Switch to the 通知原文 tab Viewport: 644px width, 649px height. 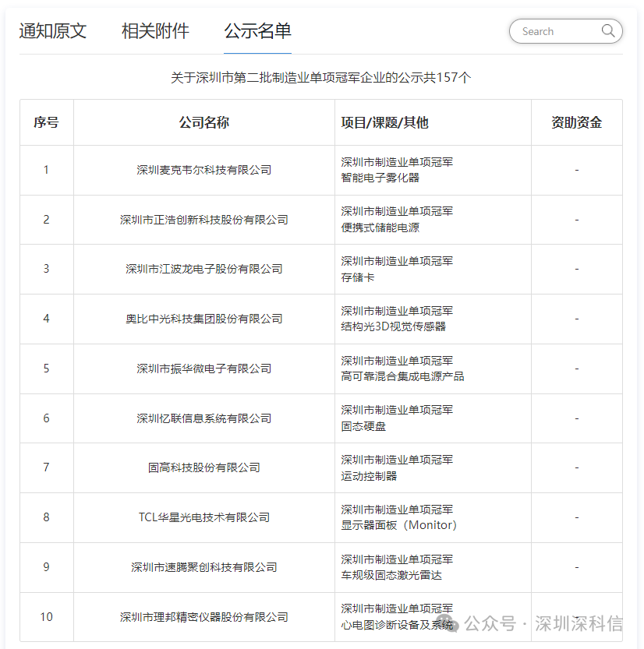point(52,31)
